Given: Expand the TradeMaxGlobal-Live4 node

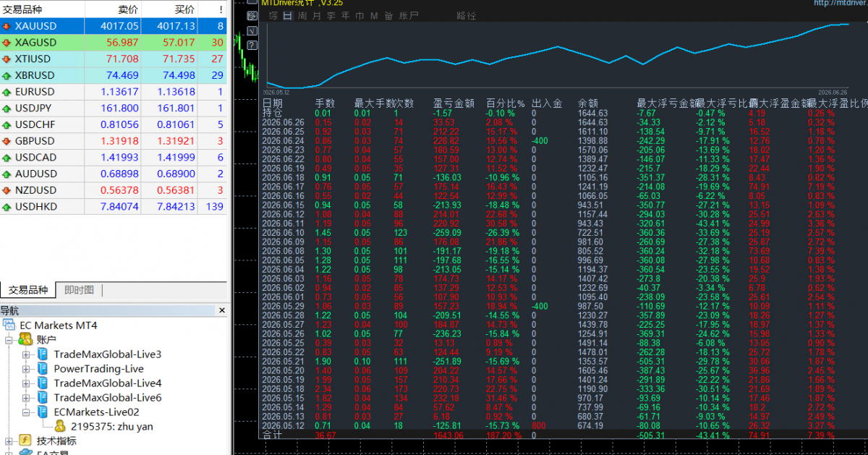Looking at the screenshot, I should click(x=26, y=383).
